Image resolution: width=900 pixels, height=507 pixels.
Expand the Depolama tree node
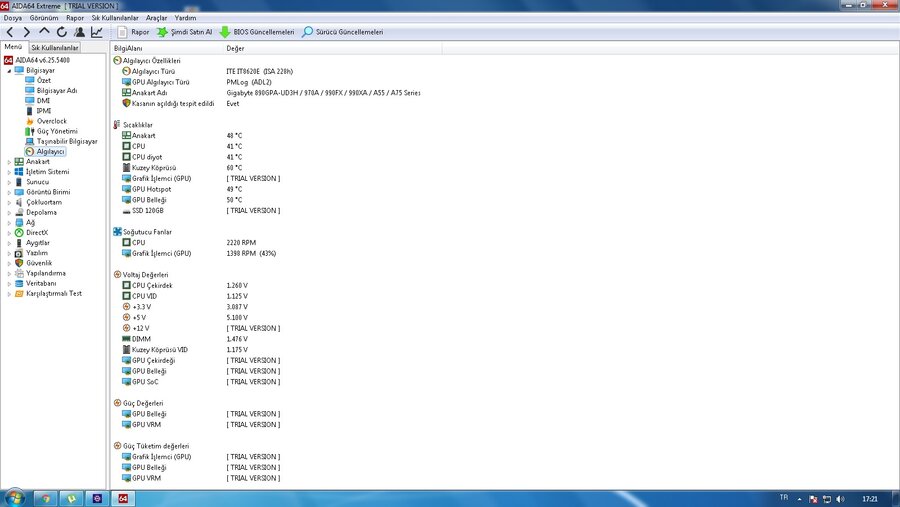pos(9,212)
